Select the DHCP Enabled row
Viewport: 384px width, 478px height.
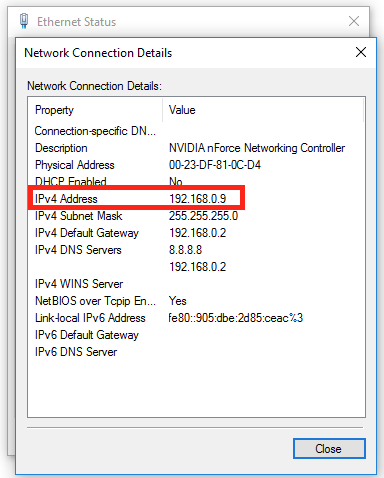[x=197, y=182]
